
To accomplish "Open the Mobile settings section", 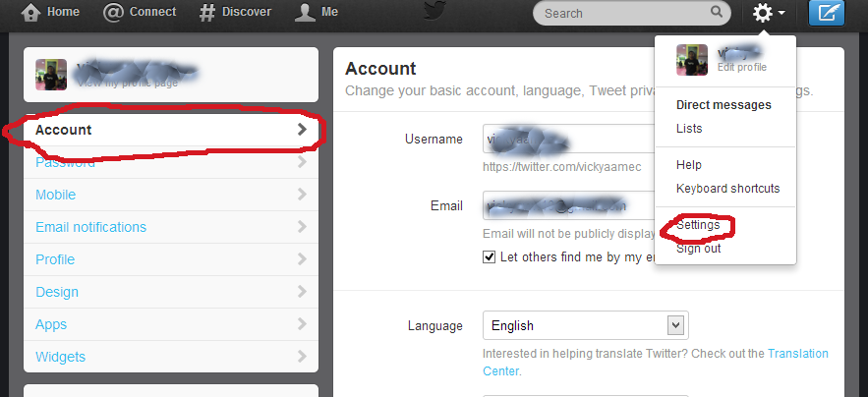I will (171, 195).
